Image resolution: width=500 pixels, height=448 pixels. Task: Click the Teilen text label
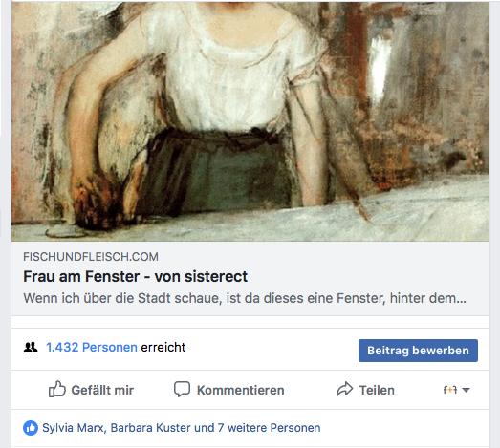(377, 390)
